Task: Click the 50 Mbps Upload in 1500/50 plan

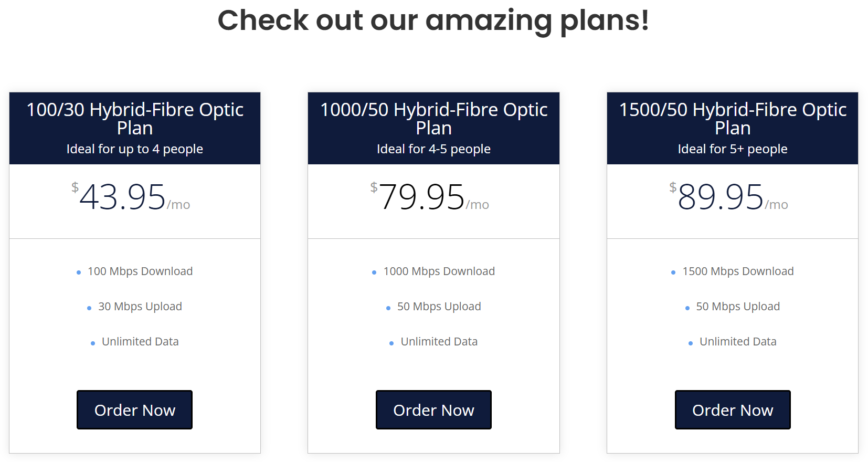Action: pos(738,307)
